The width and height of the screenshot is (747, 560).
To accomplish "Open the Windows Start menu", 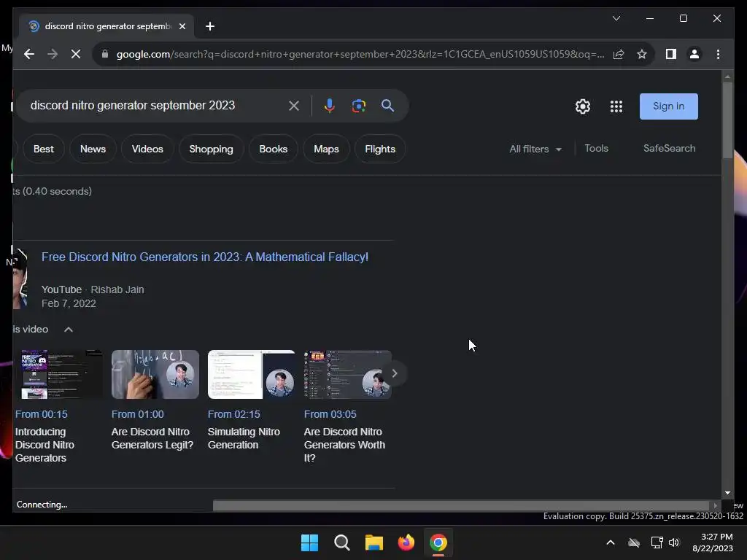I will 309,542.
